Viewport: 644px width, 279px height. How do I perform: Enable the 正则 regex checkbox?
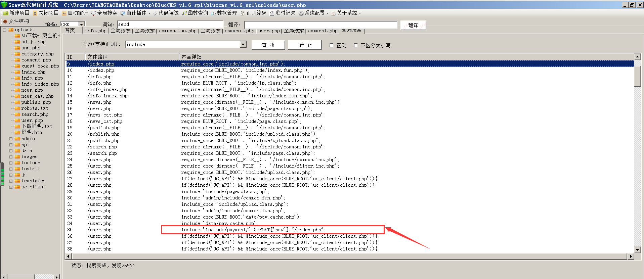coord(332,45)
